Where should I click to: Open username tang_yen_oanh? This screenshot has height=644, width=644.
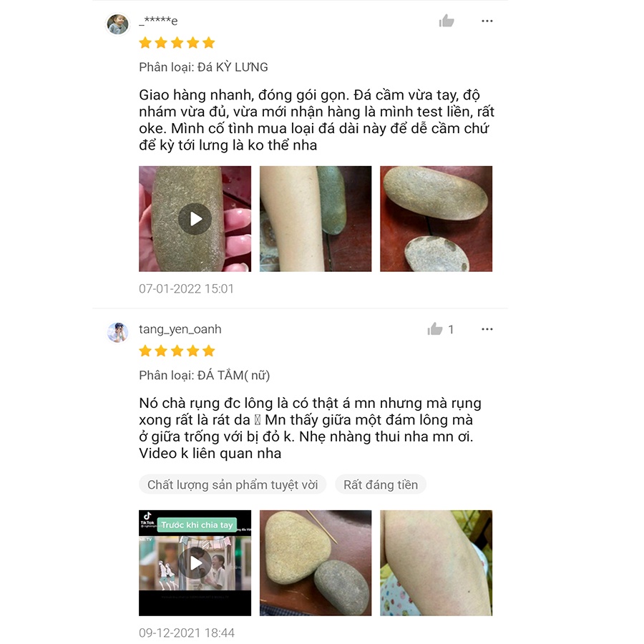pos(180,329)
